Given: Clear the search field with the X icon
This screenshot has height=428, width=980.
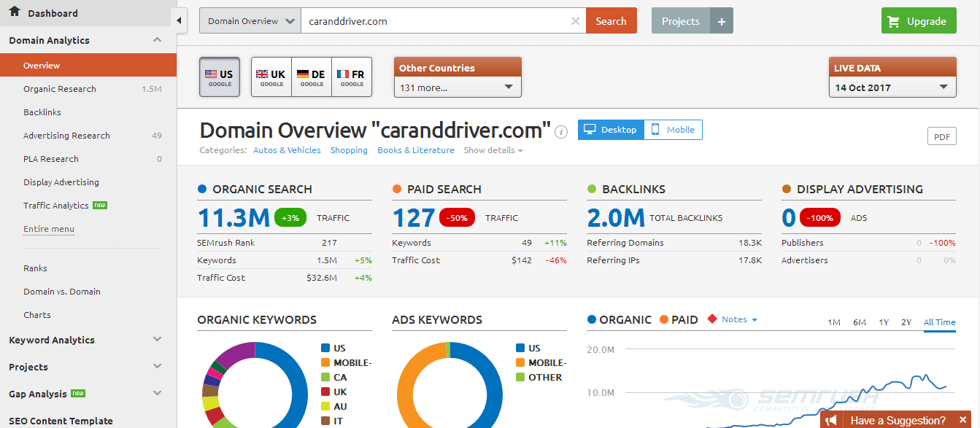Looking at the screenshot, I should [x=575, y=21].
